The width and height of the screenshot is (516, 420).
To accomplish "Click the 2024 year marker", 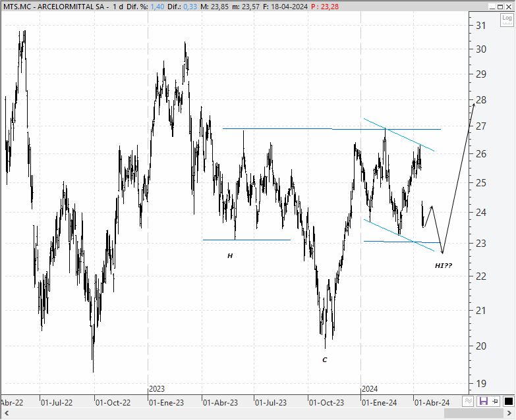I will click(370, 389).
